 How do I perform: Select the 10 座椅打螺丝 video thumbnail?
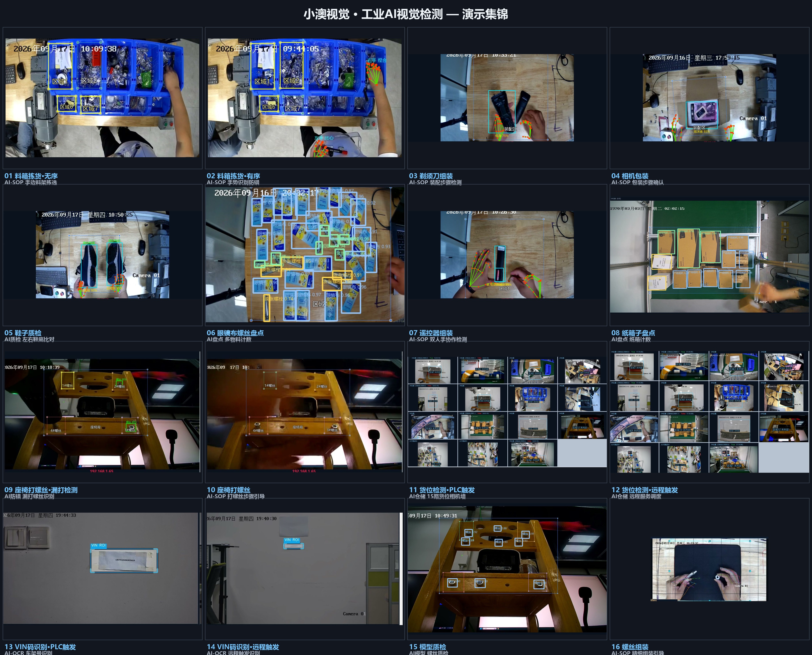pyautogui.click(x=305, y=412)
